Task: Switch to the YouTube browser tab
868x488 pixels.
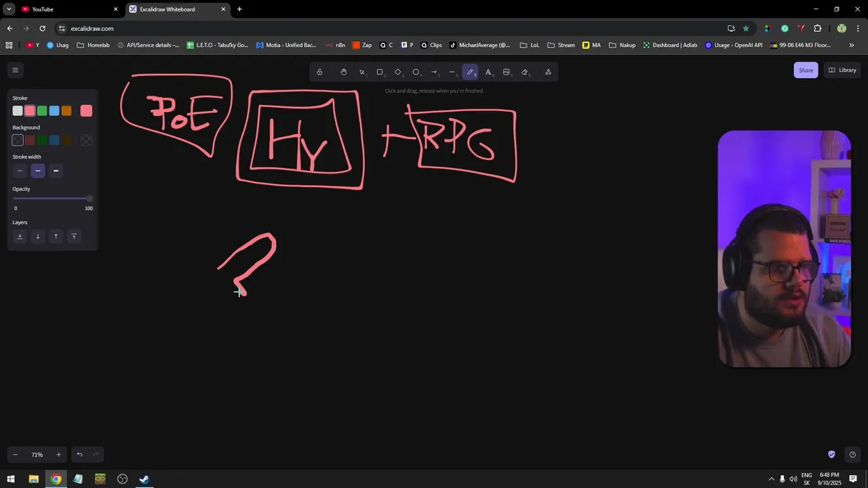Action: [68, 9]
